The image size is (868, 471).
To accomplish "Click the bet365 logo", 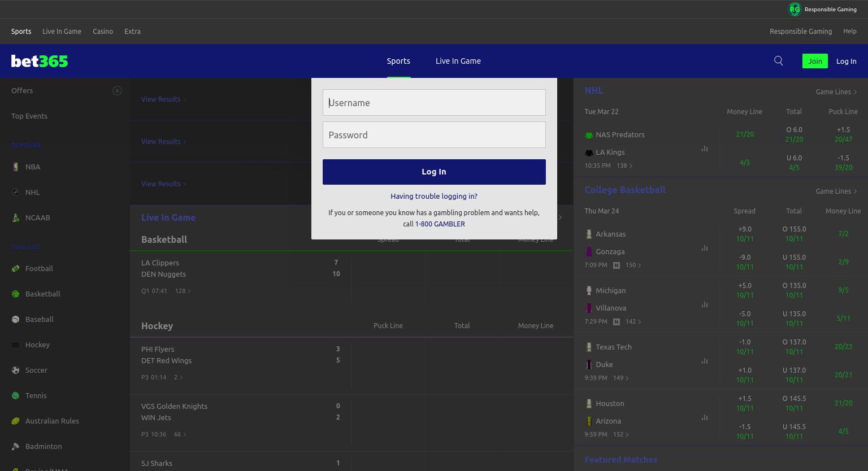I will (40, 61).
